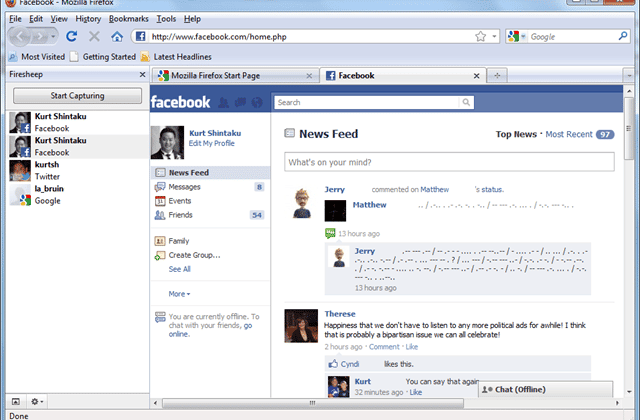Close the Firesheep sidebar
The width and height of the screenshot is (640, 420).
142,75
